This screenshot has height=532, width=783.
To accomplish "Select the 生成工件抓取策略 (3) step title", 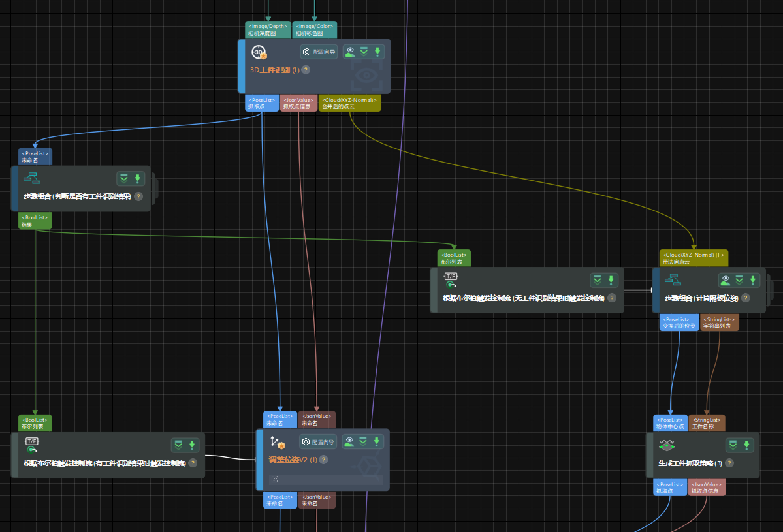I will [x=690, y=463].
